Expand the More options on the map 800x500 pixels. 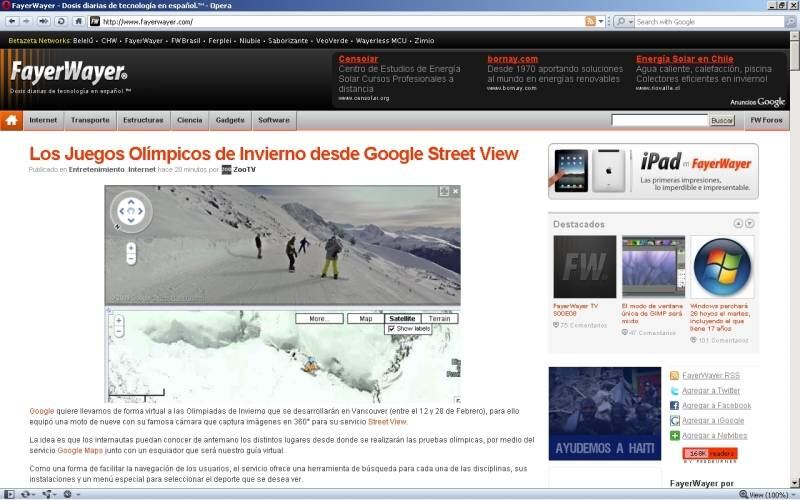pos(319,318)
